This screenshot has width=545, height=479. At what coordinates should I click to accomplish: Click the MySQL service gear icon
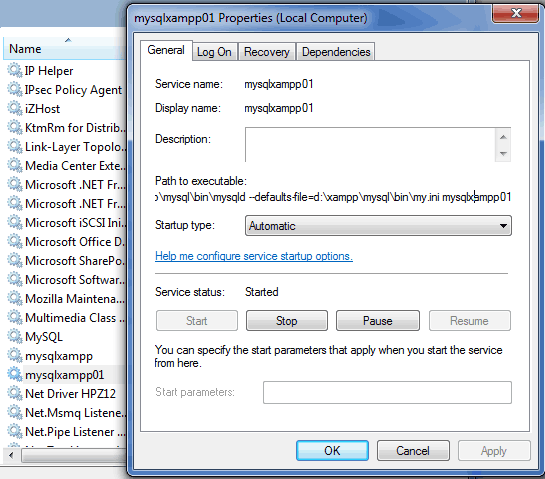pos(15,336)
